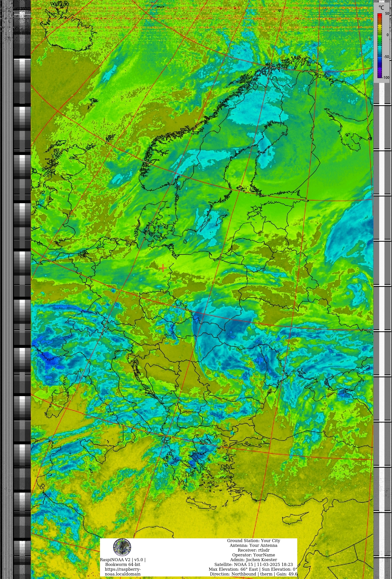This screenshot has width=392, height=579.
Task: Click the °C unit label on the legend
Action: (381, 8)
